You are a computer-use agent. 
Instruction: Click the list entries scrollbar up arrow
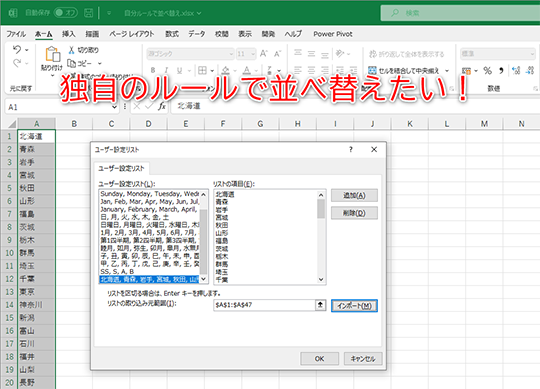tap(321, 195)
